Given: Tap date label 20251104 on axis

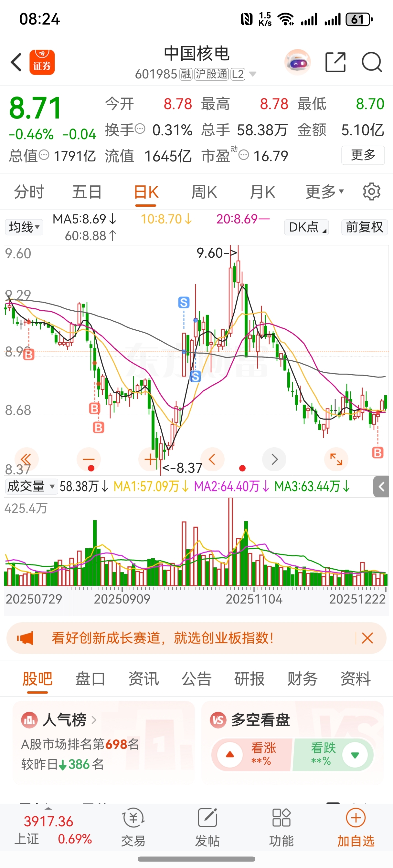Looking at the screenshot, I should pos(254,599).
